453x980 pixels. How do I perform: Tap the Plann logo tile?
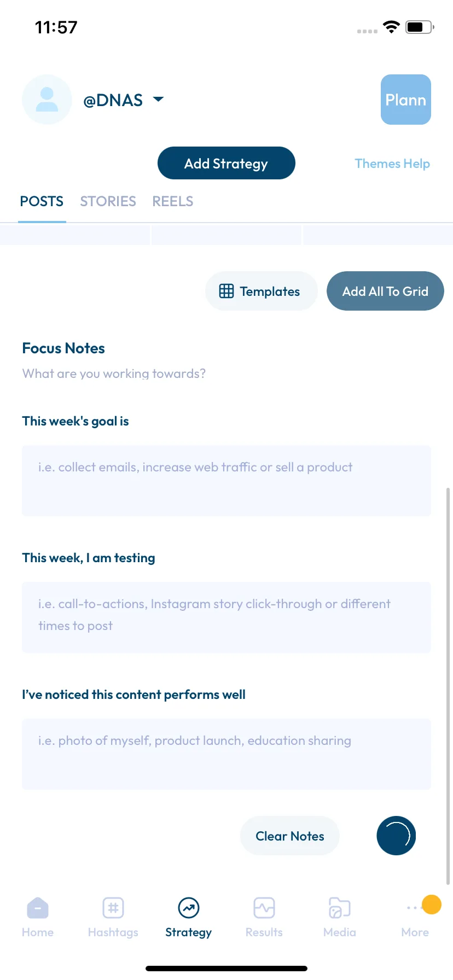406,100
